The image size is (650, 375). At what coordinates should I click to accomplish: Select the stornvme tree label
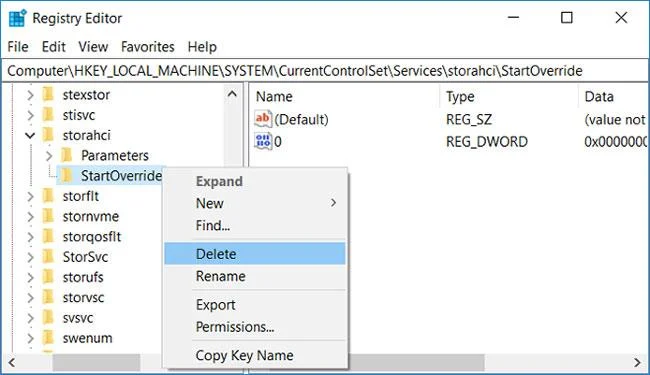91,216
